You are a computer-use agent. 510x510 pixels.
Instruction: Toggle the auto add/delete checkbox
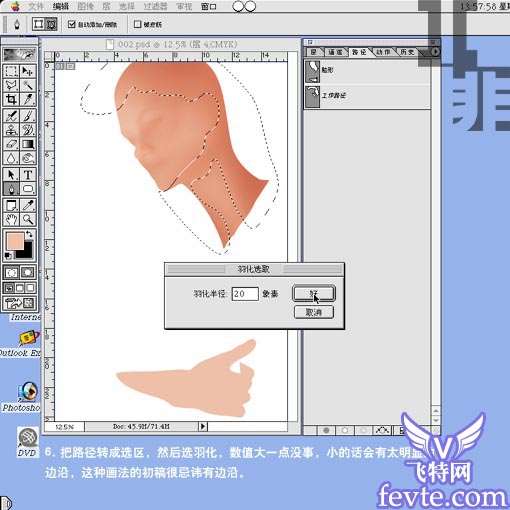click(x=71, y=24)
